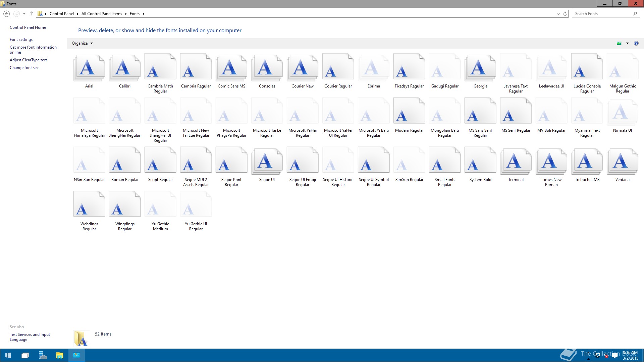Select Times New Roman font
Image resolution: width=644 pixels, height=362 pixels.
(x=551, y=162)
